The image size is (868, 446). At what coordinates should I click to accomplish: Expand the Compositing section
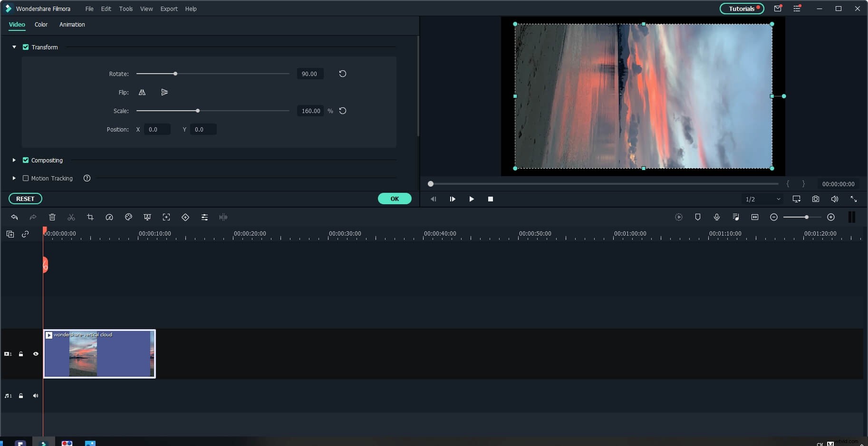14,160
